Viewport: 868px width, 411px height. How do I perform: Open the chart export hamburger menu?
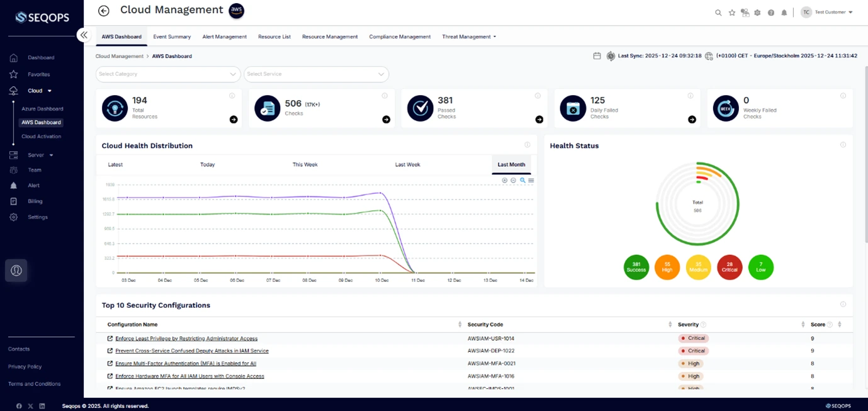(x=531, y=181)
